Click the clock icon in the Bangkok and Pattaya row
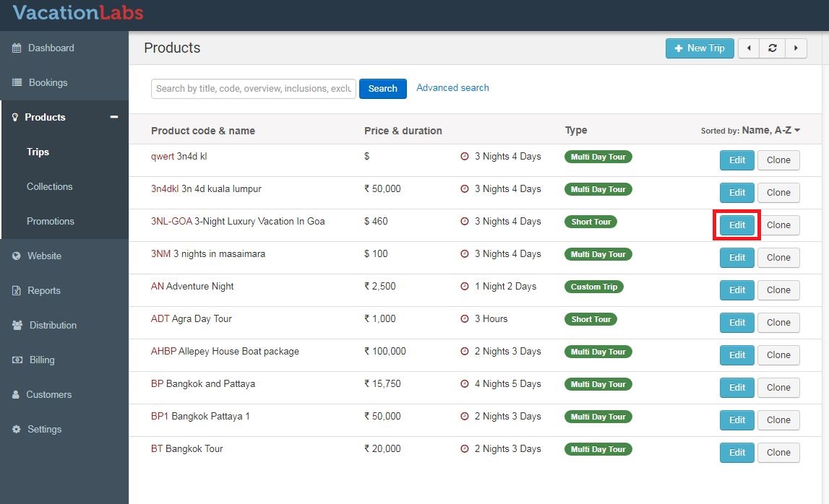 (x=464, y=384)
